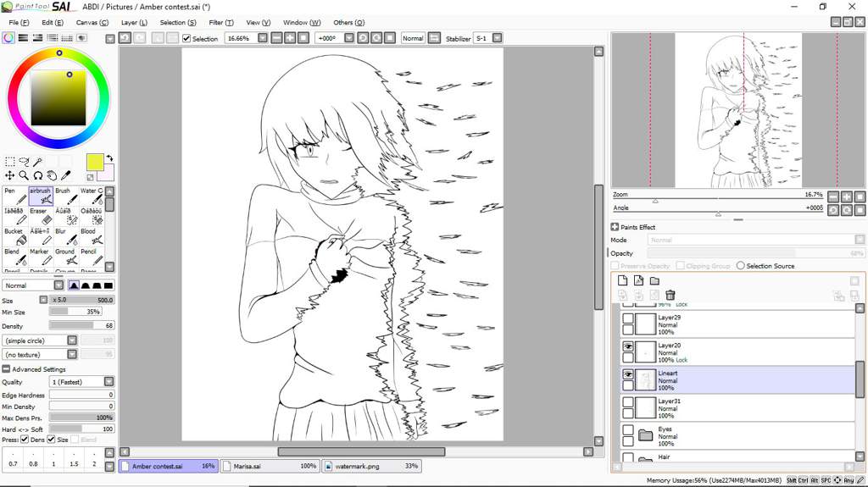
Task: Choose the lasso selection tool
Action: (x=24, y=162)
